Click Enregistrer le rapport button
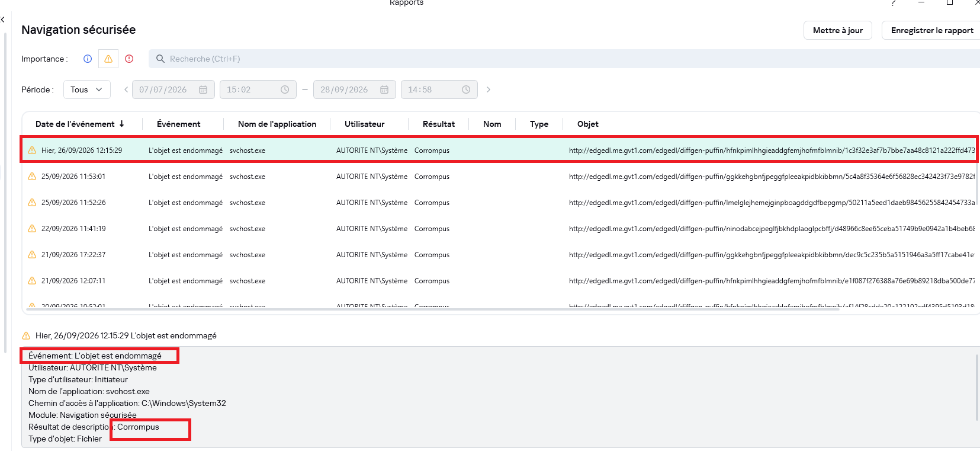This screenshot has height=451, width=980. click(x=932, y=30)
